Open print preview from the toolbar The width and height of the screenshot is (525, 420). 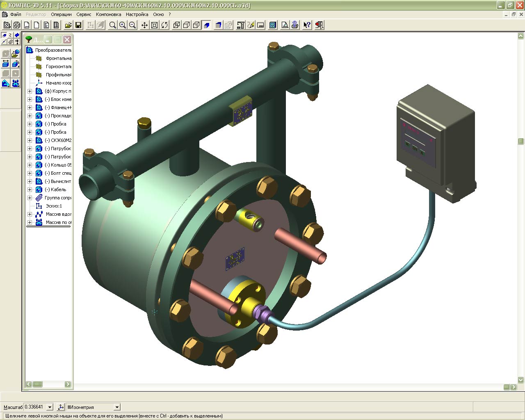point(285,25)
